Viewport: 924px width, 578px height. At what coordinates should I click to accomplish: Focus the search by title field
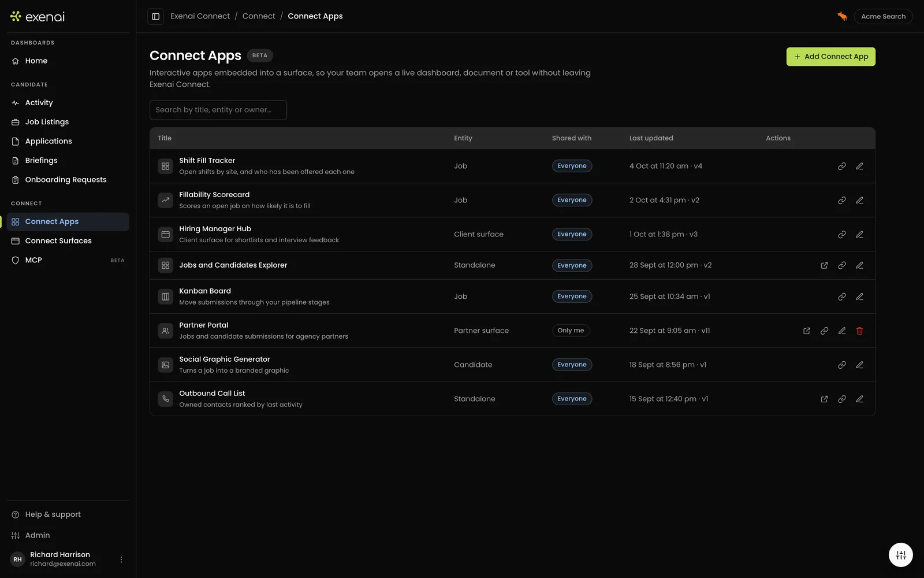[218, 110]
